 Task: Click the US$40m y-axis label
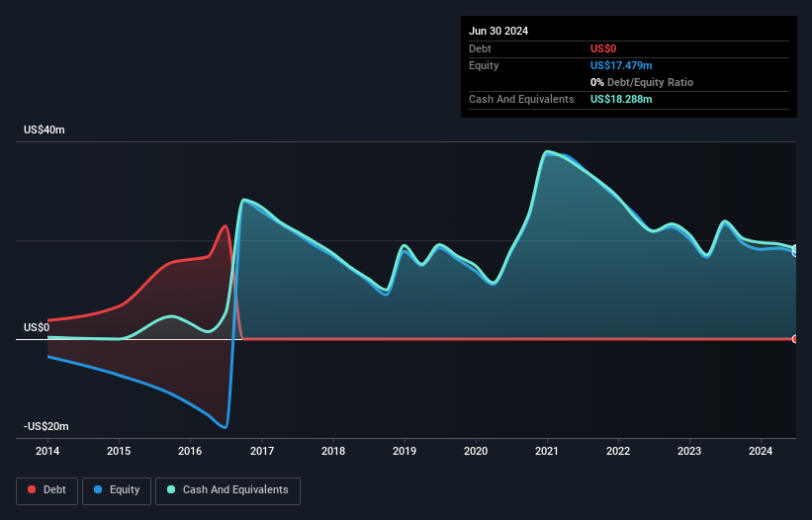click(x=45, y=130)
